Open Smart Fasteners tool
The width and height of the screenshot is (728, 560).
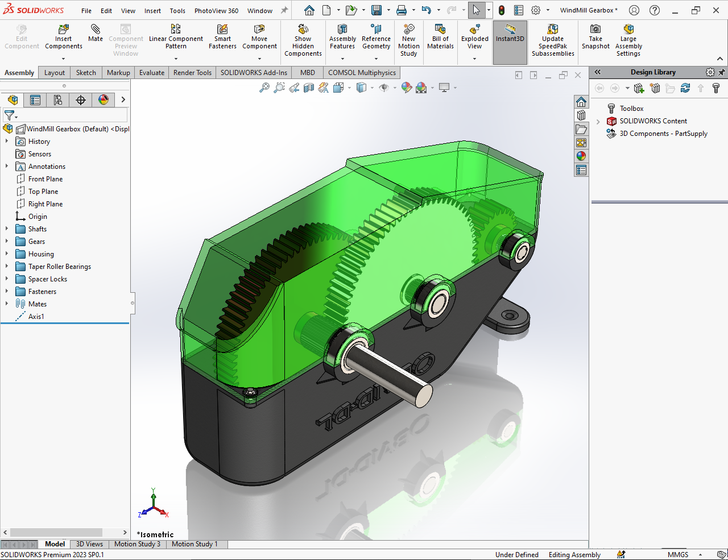(x=222, y=37)
